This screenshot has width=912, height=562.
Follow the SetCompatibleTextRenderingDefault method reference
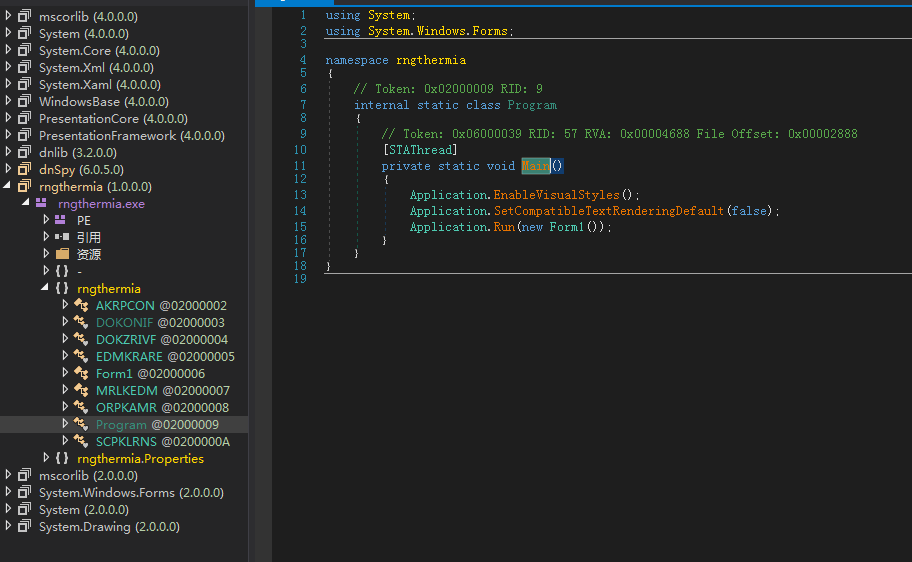pos(608,211)
